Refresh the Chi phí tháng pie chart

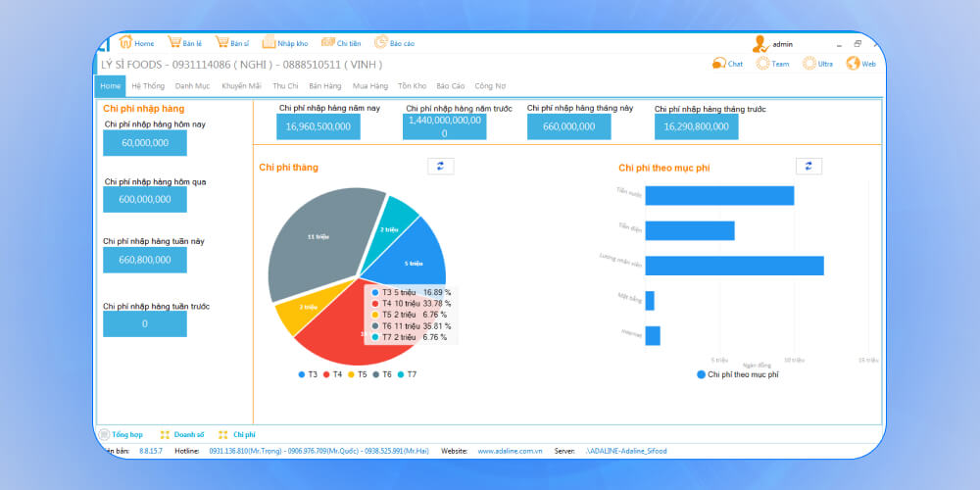pos(440,167)
